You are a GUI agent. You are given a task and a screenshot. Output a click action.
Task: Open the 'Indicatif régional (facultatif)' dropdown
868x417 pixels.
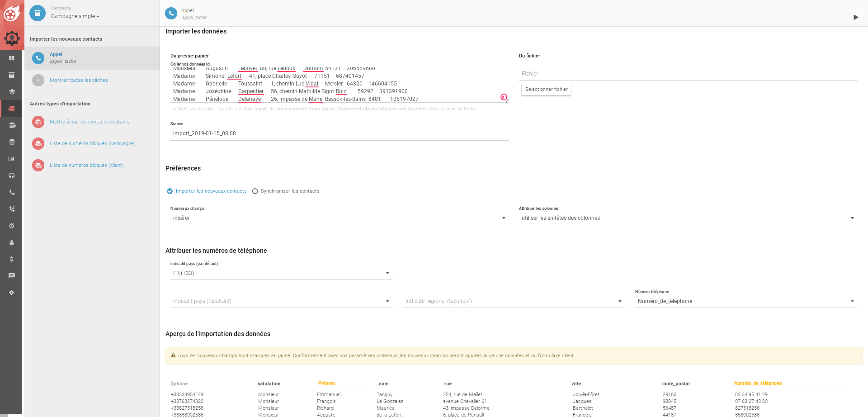pos(514,301)
